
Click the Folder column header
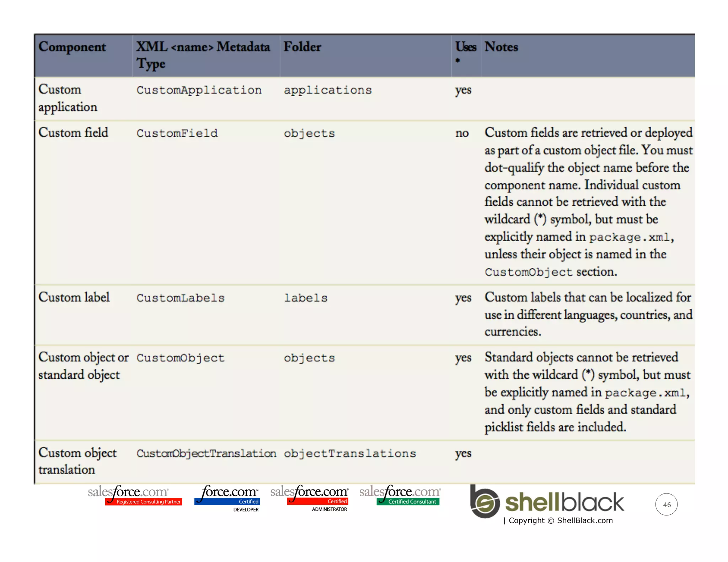coord(302,47)
